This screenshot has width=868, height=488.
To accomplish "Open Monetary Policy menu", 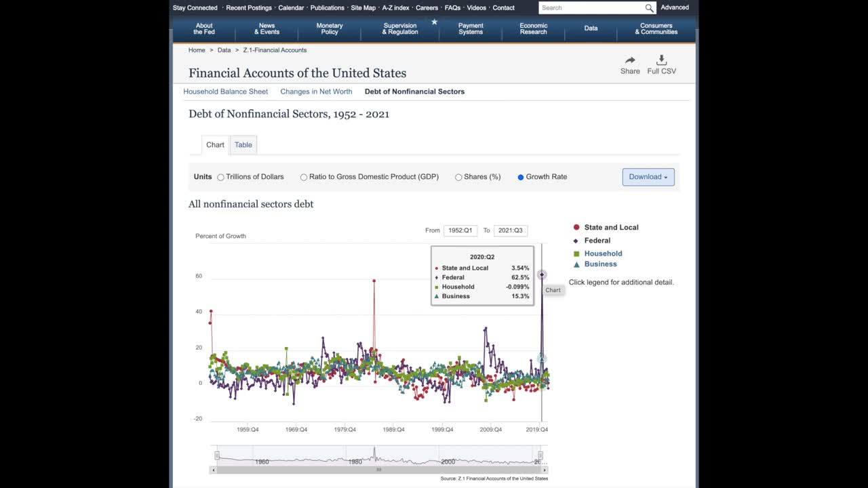I will coord(330,28).
